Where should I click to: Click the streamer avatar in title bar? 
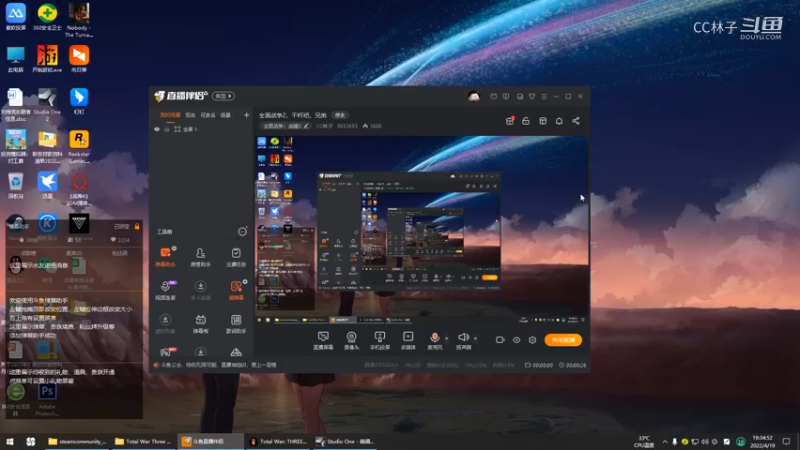coord(474,96)
